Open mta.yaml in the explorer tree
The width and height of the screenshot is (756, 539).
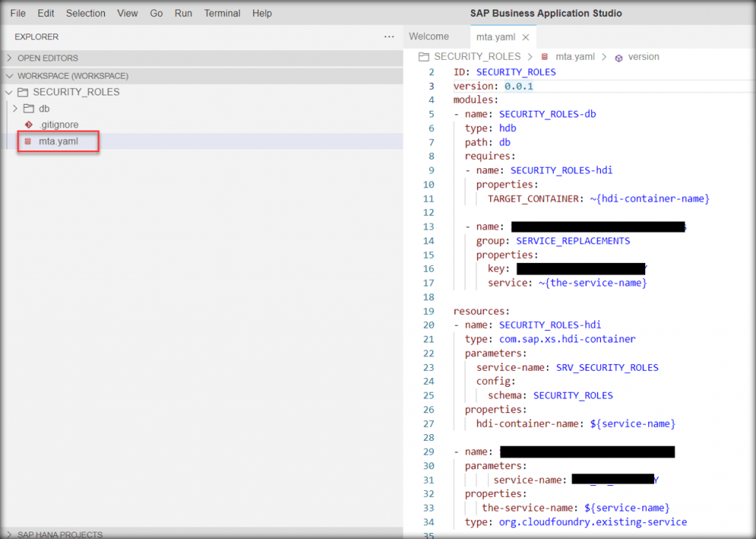click(58, 141)
